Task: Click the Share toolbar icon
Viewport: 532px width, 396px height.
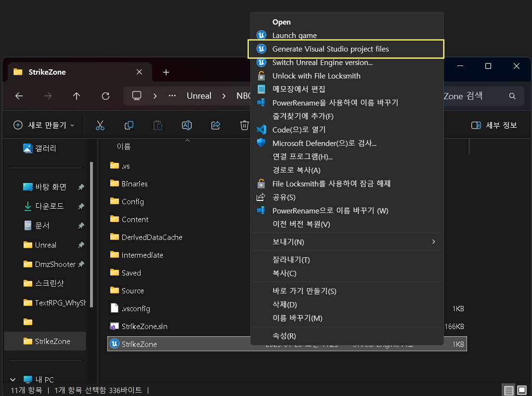Action: (216, 125)
